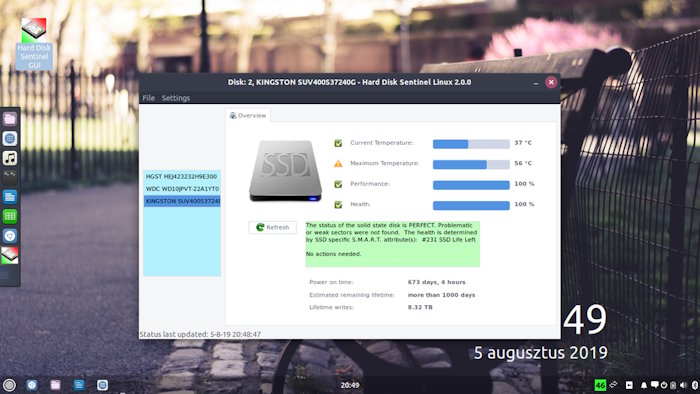Viewport: 700px width, 394px height.
Task: Click the '5 augusztus 2019' desktop date widget
Action: pos(541,353)
